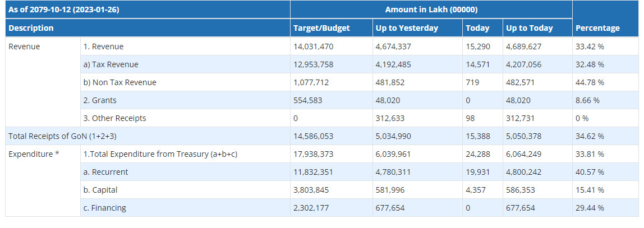This screenshot has width=644, height=228.
Task: Click the Up to Yesterday column header
Action: [407, 28]
